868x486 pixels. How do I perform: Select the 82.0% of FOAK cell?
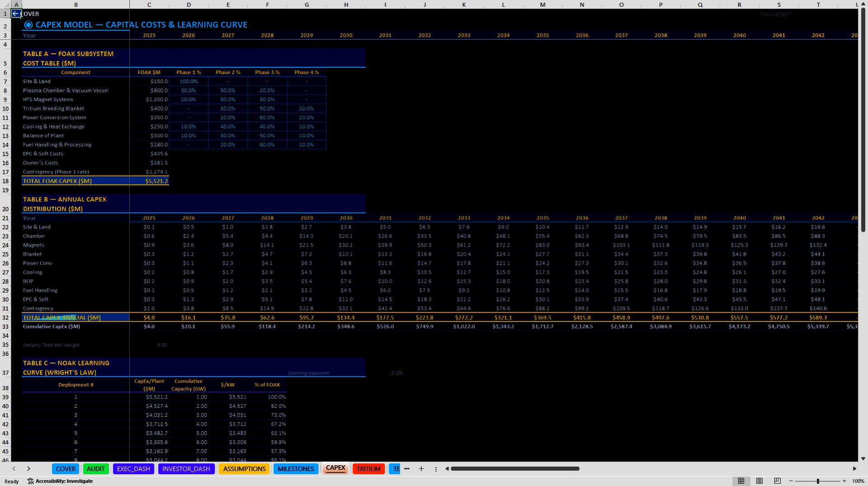267,406
